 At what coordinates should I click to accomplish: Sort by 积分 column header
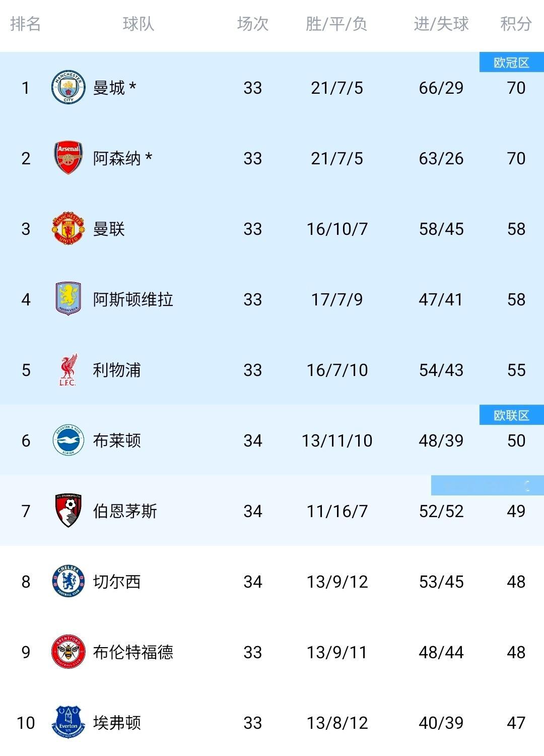[516, 24]
